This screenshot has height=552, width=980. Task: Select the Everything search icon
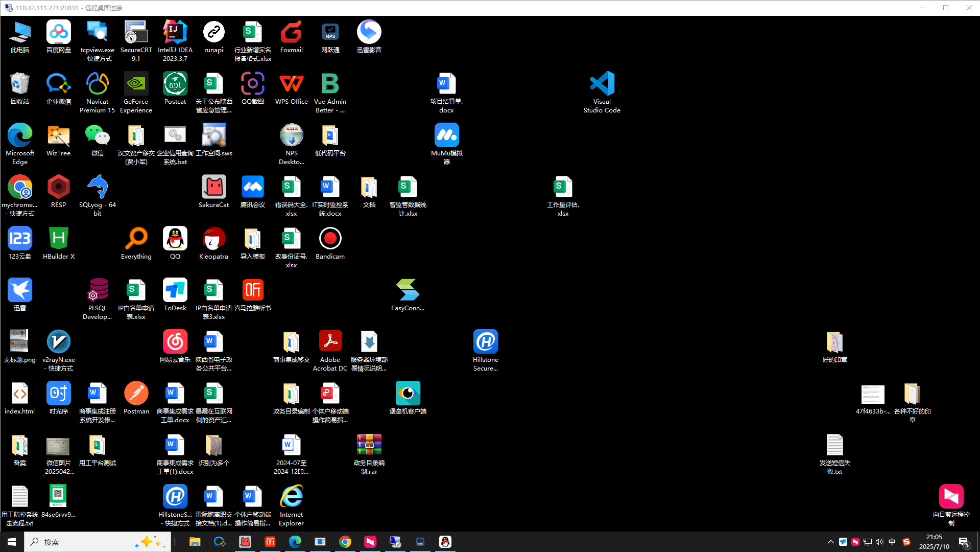(x=136, y=243)
